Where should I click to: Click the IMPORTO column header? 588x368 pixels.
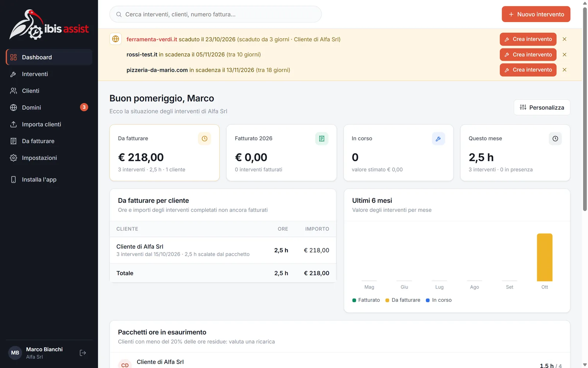pyautogui.click(x=317, y=229)
